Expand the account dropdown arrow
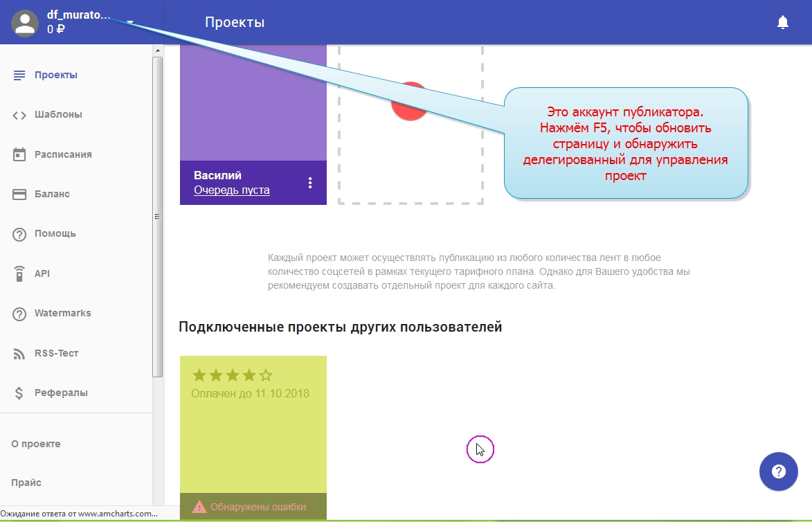The height and width of the screenshot is (522, 812). click(130, 22)
